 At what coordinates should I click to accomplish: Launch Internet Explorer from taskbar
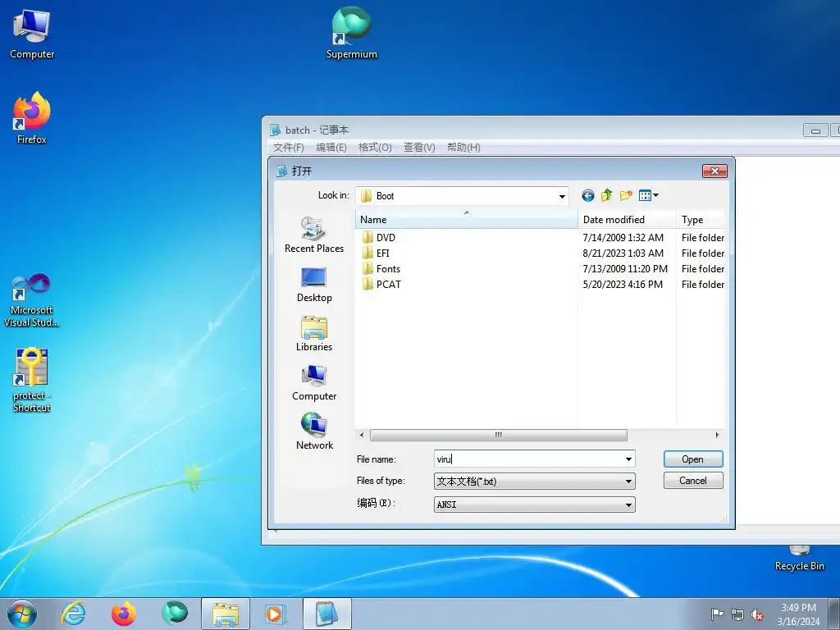point(73,614)
